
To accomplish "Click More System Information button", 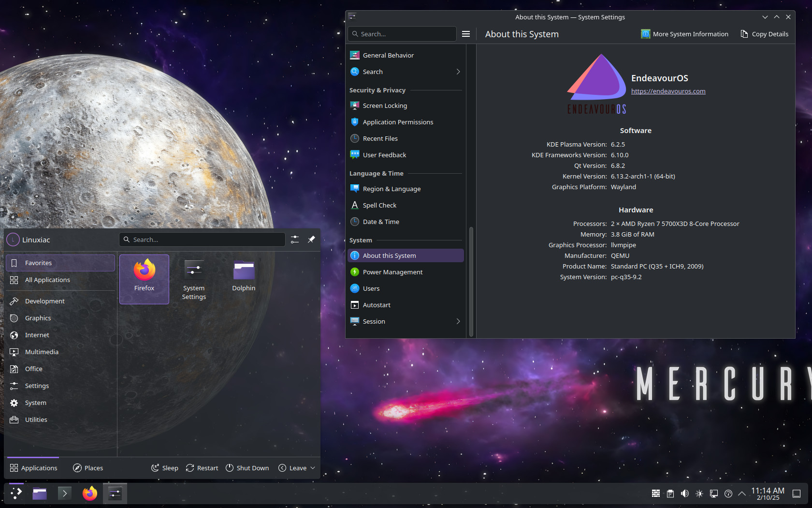I will click(x=684, y=34).
